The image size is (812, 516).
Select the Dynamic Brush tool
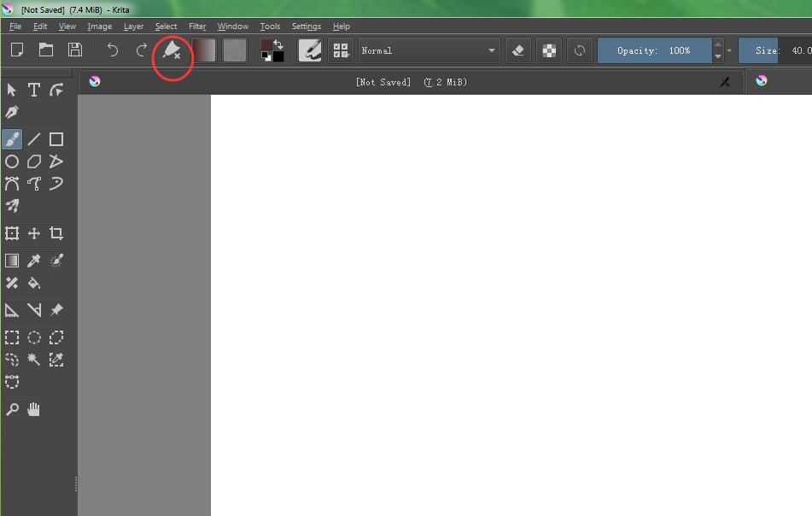[x=56, y=184]
